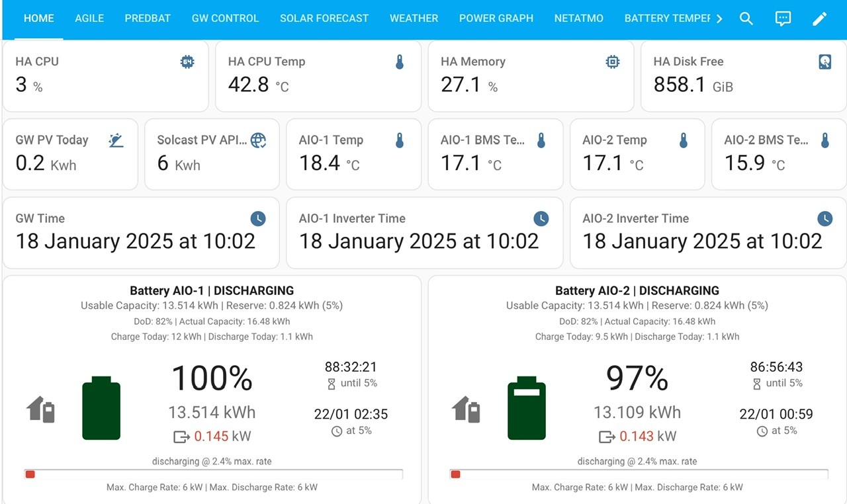This screenshot has height=504, width=847.
Task: Click the pencil edit dashboard icon
Action: (820, 19)
